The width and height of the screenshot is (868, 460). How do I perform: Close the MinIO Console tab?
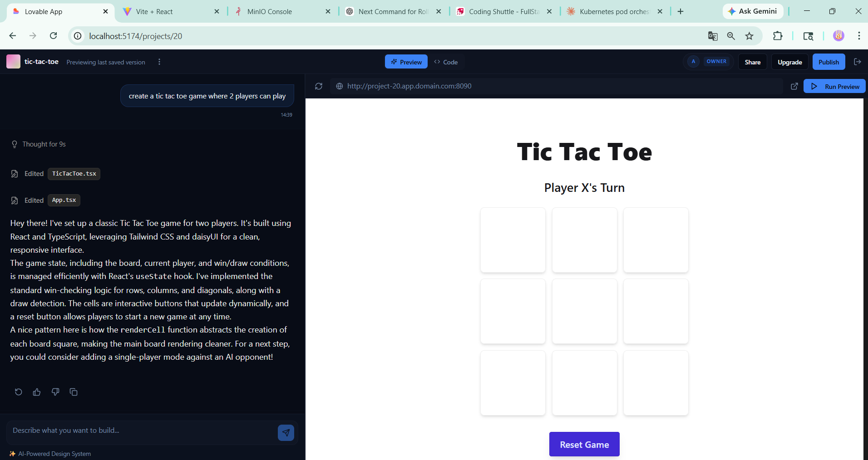[x=328, y=11]
